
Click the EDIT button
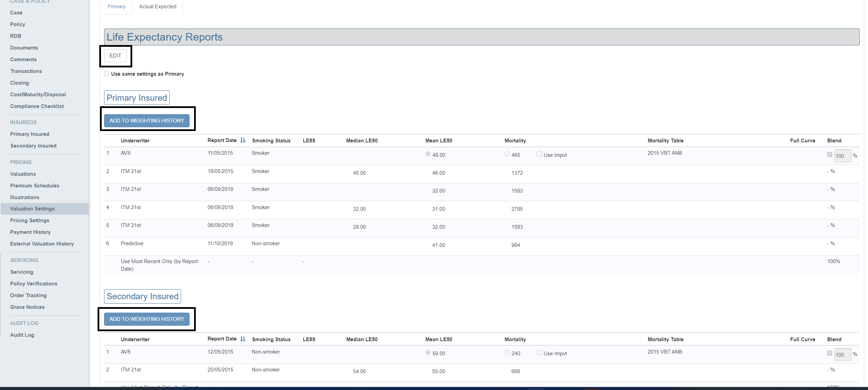(x=115, y=56)
